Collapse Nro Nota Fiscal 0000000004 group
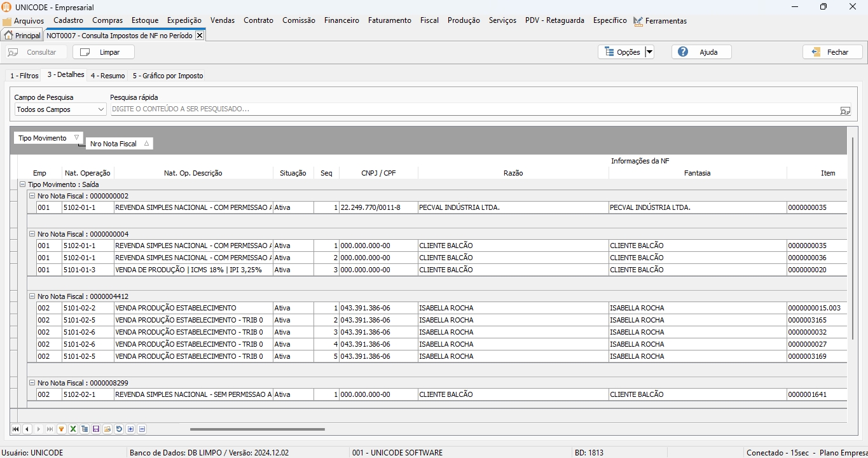 [x=32, y=234]
